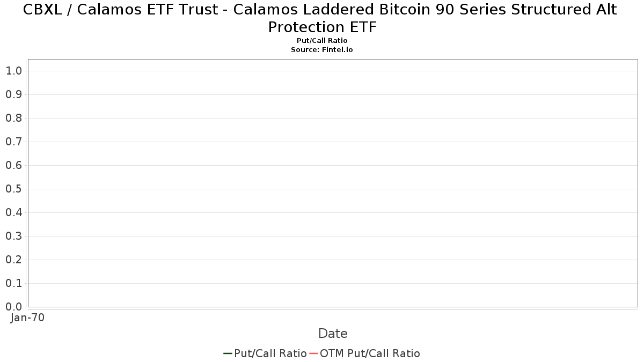Click the 1.0 y-axis label
Image resolution: width=644 pixels, height=362 pixels.
click(x=13, y=71)
